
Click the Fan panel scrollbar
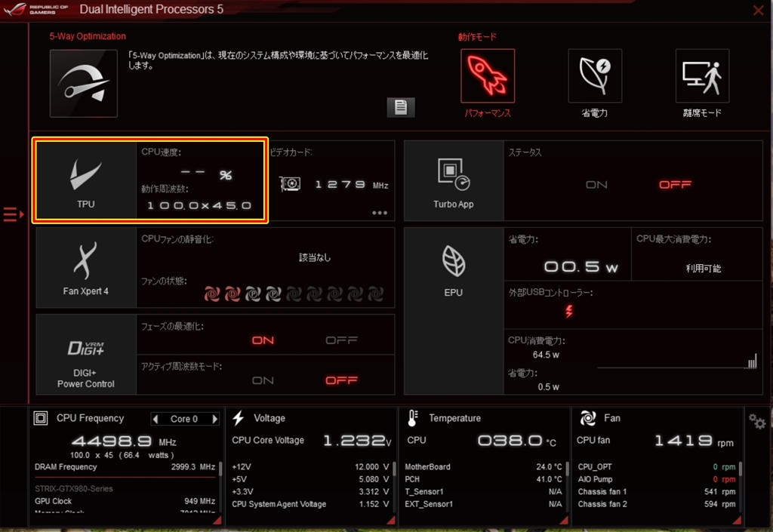coord(741,469)
